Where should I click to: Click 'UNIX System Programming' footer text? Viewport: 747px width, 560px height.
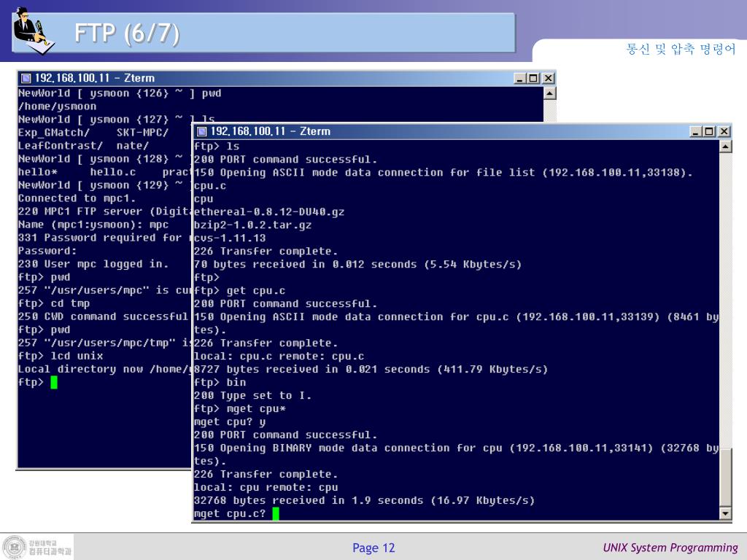pyautogui.click(x=670, y=548)
